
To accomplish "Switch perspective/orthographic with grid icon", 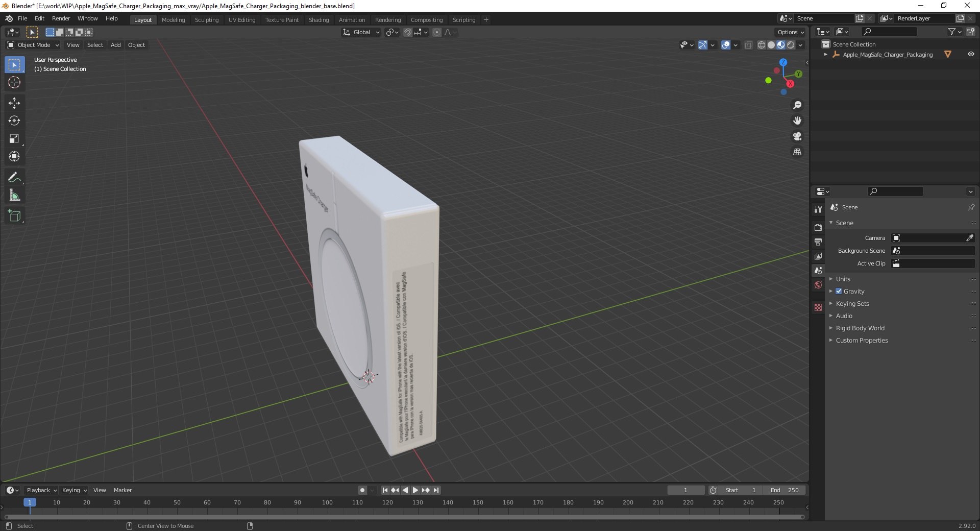I will coord(797,152).
